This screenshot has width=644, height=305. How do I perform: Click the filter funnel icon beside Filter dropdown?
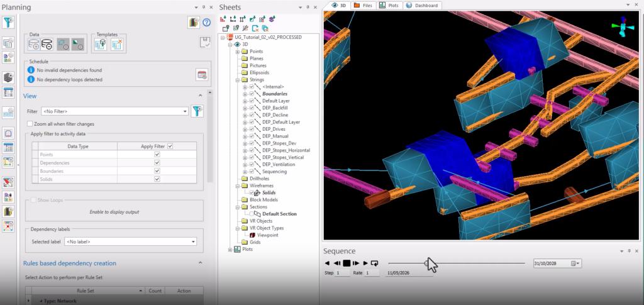[x=197, y=111]
